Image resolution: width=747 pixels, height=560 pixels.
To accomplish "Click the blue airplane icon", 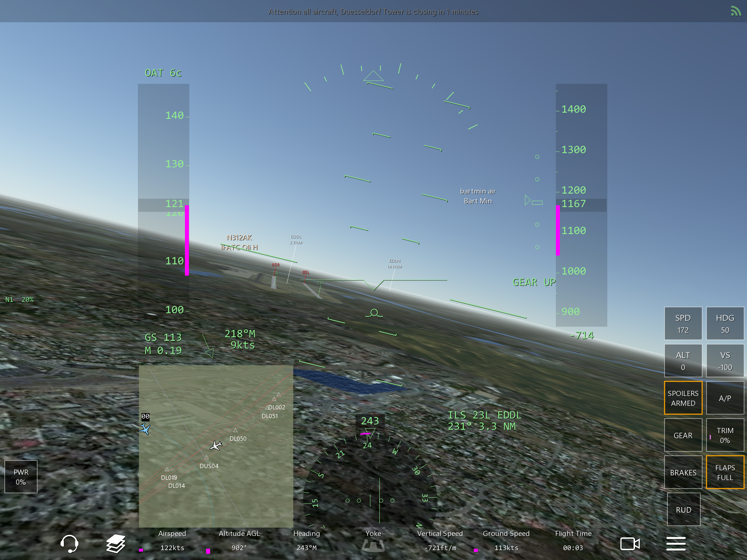I will (145, 429).
